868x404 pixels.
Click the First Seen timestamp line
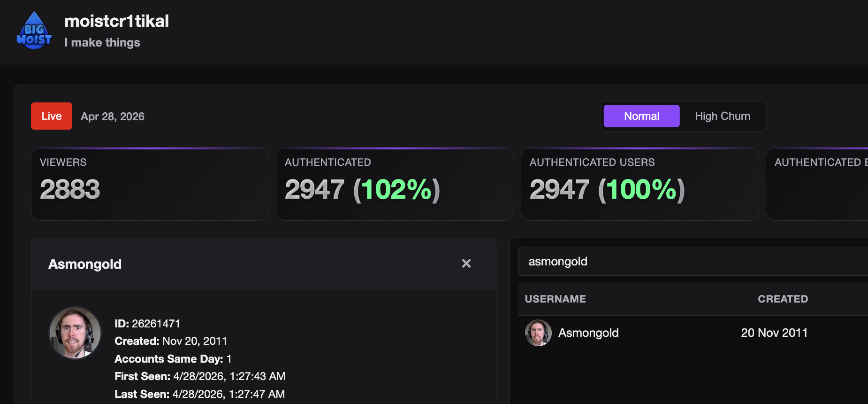click(x=200, y=376)
